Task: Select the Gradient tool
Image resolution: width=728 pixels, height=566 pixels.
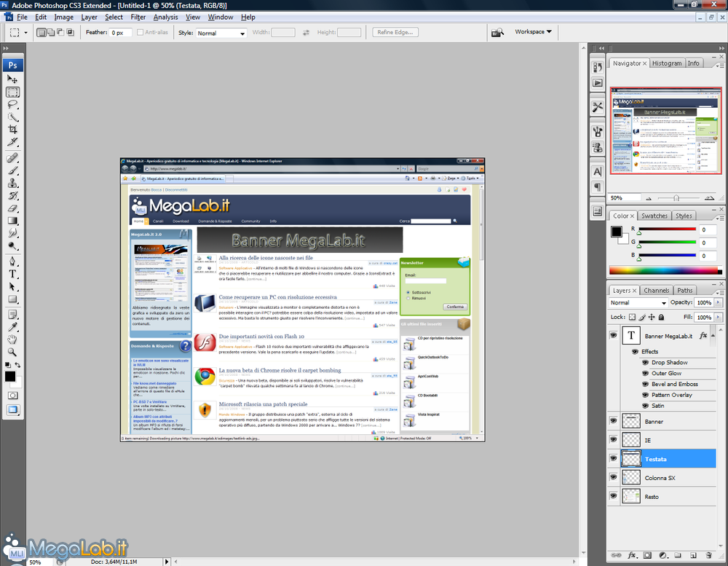Action: [12, 221]
